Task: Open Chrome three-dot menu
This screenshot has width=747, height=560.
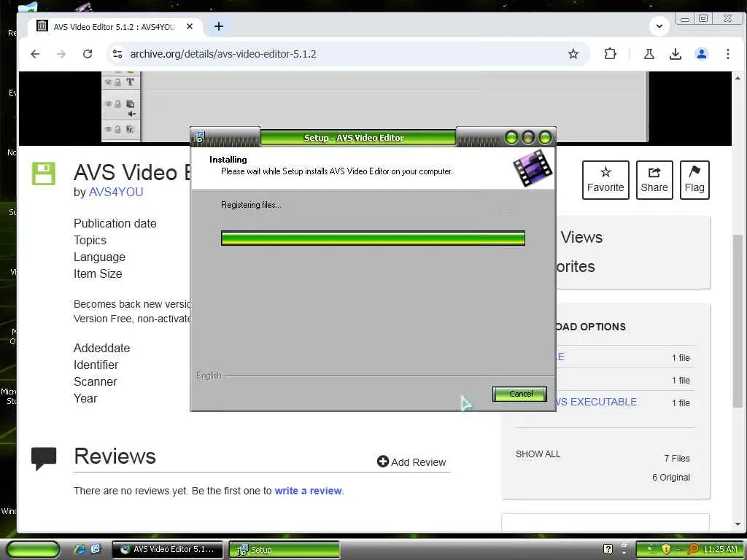Action: (x=728, y=54)
